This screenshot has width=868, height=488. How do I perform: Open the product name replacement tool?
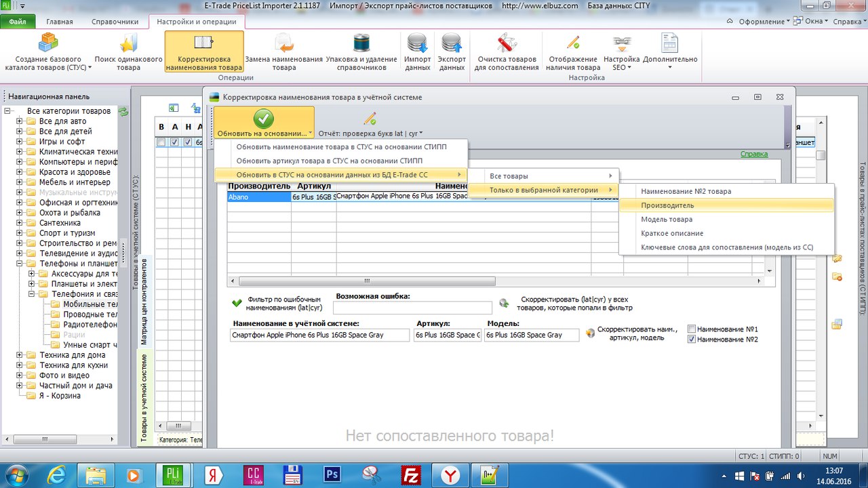(x=283, y=52)
